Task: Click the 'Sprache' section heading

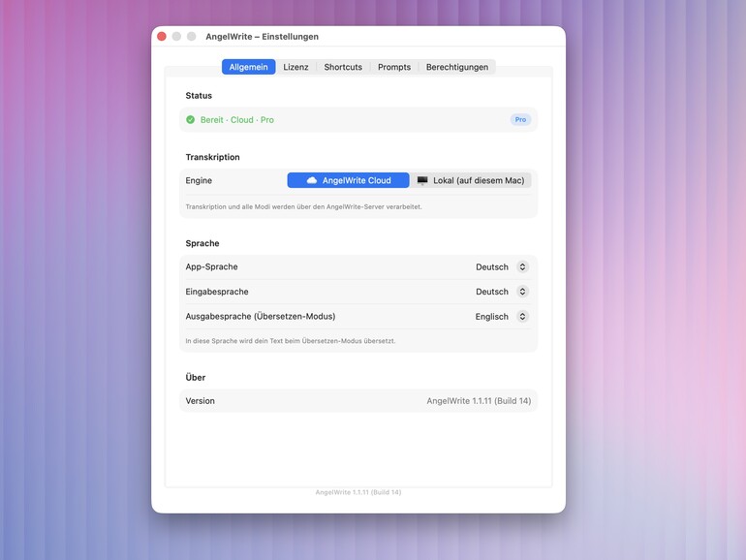Action: click(x=202, y=243)
